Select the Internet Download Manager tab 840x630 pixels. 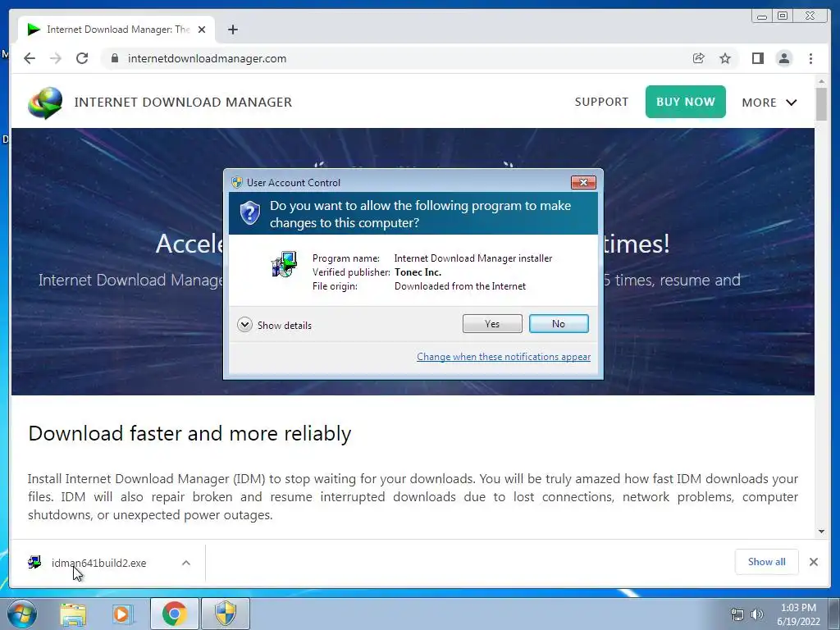(x=116, y=30)
